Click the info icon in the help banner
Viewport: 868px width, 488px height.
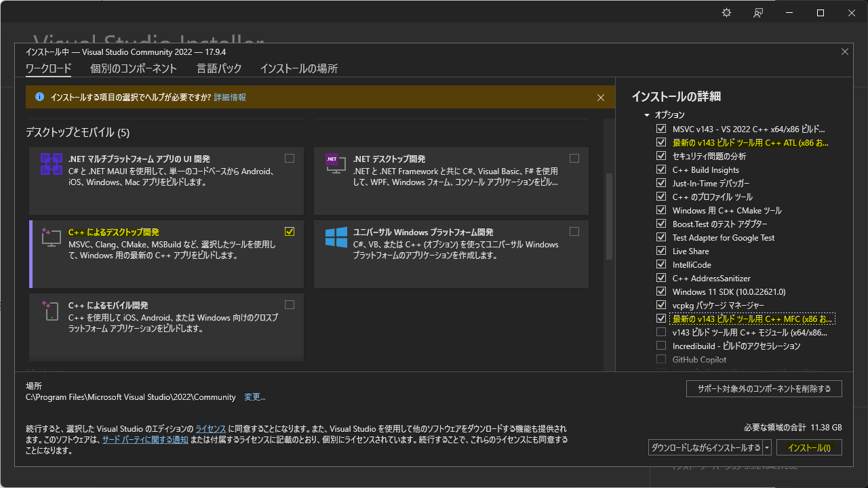pyautogui.click(x=39, y=97)
